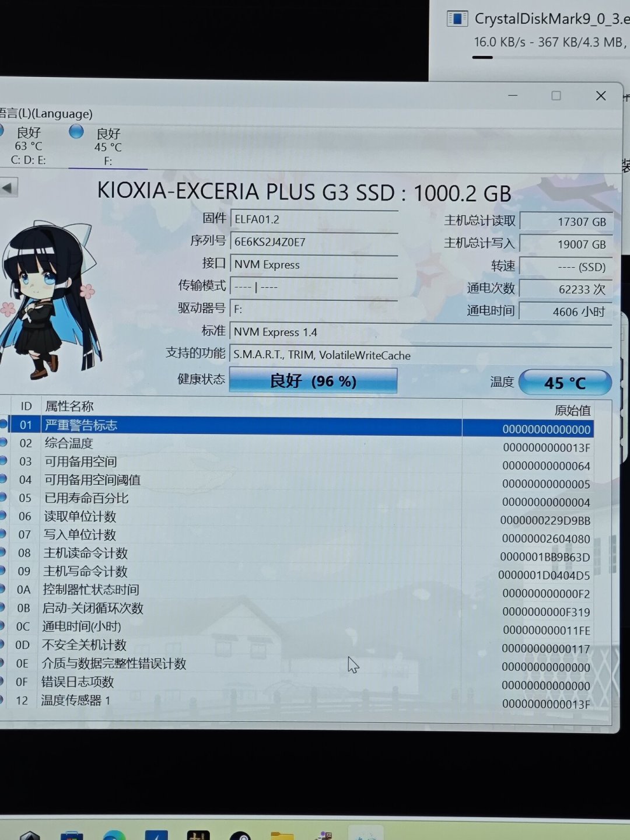Click the 序列号 field 6E6KS2J4Z0E7
630x840 pixels.
click(314, 242)
